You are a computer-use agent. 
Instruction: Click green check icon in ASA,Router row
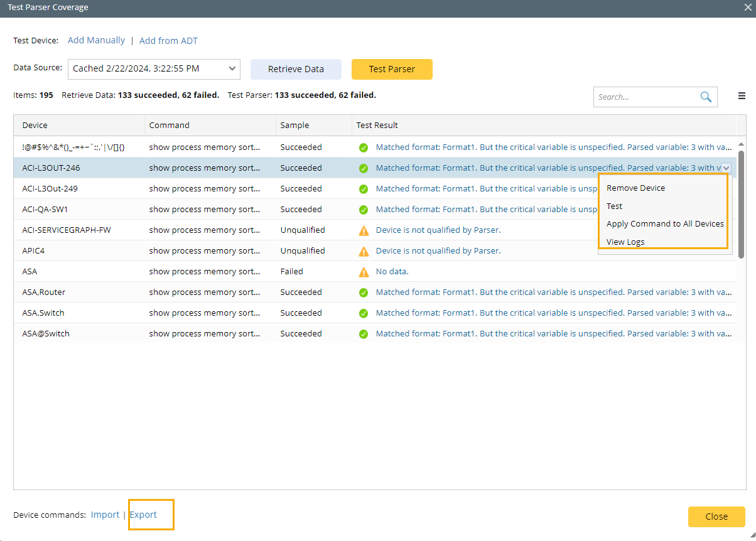(x=364, y=292)
